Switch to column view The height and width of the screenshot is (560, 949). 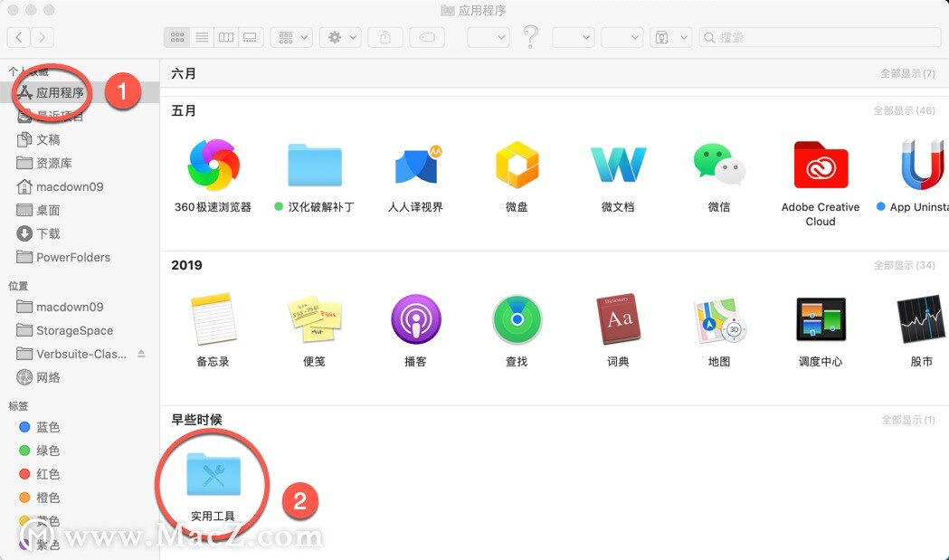(226, 37)
